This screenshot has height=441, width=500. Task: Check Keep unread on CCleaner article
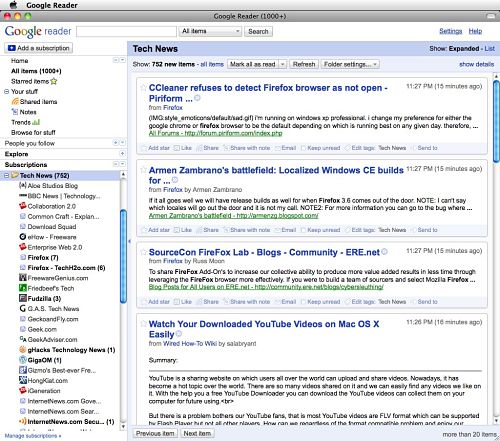pos(320,148)
